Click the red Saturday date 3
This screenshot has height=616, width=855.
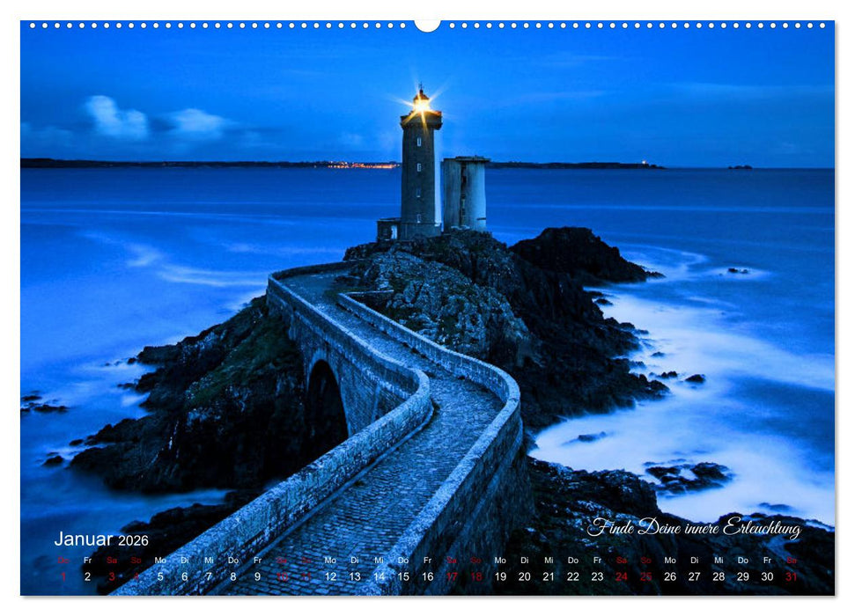[112, 578]
